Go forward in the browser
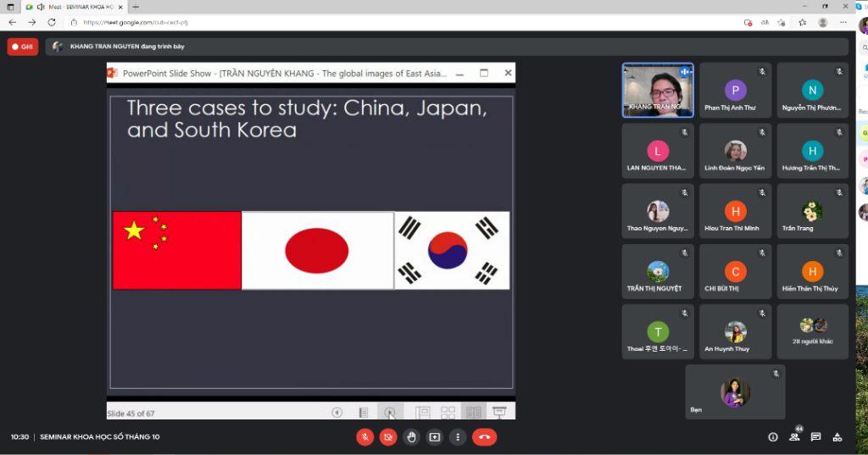This screenshot has height=455, width=868. point(31,22)
